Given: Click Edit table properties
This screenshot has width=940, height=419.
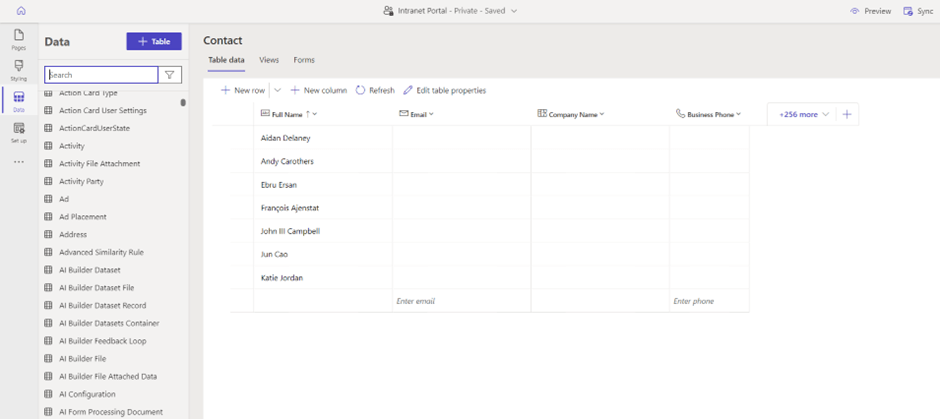Looking at the screenshot, I should (445, 90).
